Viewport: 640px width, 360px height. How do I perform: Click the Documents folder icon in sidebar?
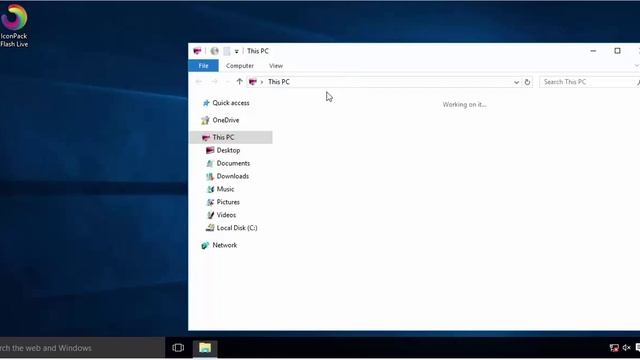(210, 163)
